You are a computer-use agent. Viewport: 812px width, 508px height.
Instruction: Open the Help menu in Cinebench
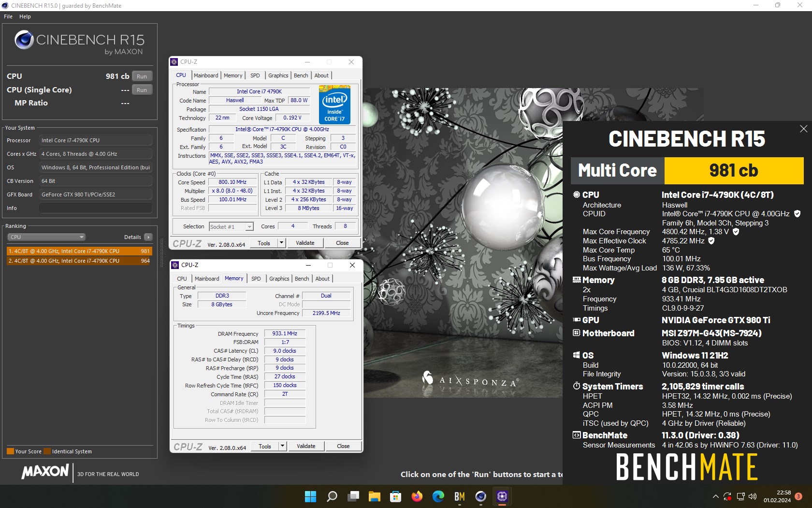25,16
